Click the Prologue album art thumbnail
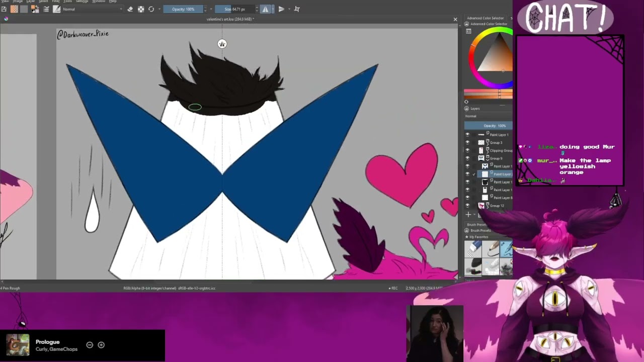 18,345
